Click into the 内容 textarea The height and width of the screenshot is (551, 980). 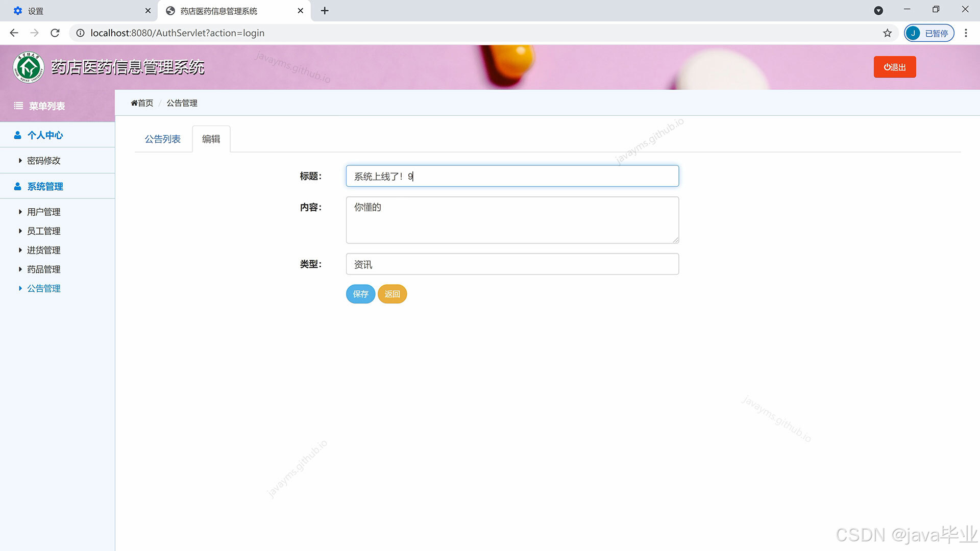pos(512,220)
